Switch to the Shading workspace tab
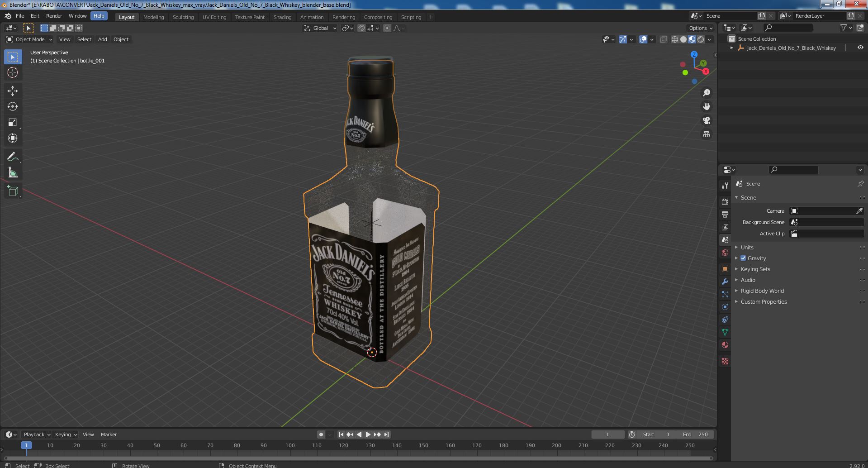Screen dimensions: 868x468 click(282, 17)
